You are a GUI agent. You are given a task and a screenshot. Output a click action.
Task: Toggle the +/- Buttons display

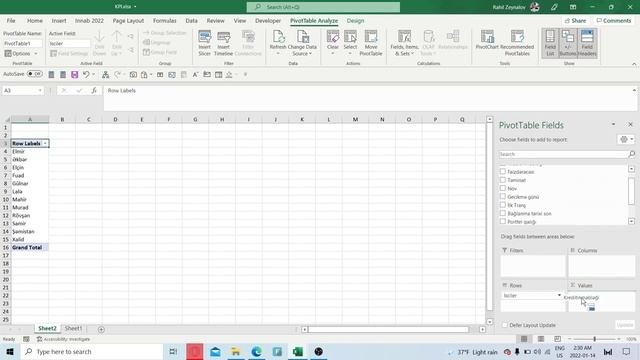coord(568,43)
